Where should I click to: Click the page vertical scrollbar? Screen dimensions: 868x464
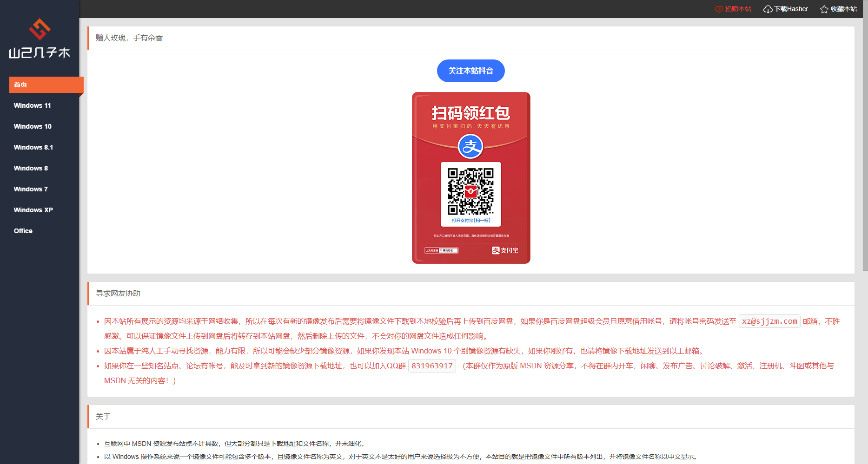point(865,135)
